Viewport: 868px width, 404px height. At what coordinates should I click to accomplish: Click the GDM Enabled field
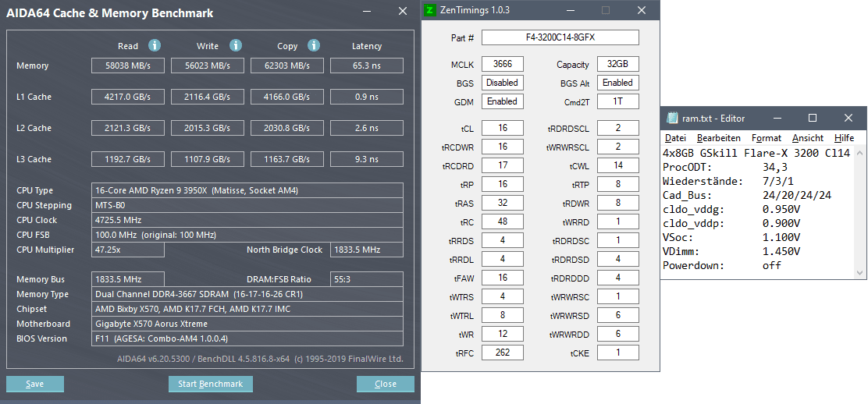click(503, 101)
